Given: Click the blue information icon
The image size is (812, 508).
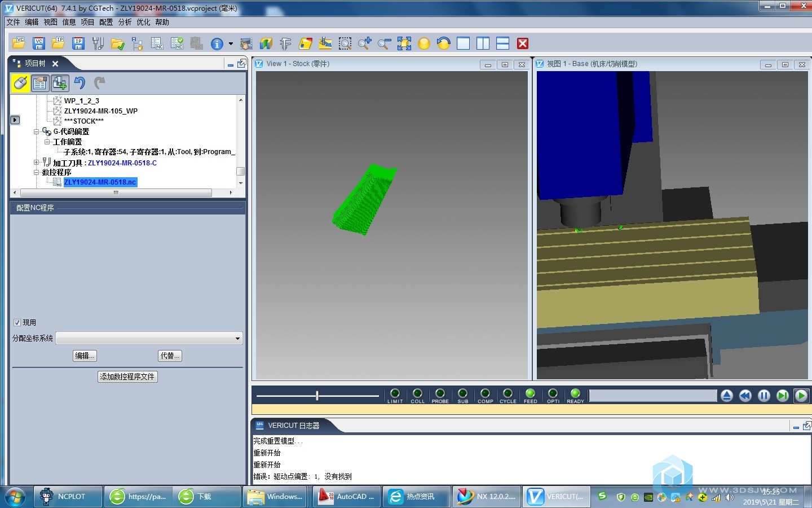Looking at the screenshot, I should [217, 43].
